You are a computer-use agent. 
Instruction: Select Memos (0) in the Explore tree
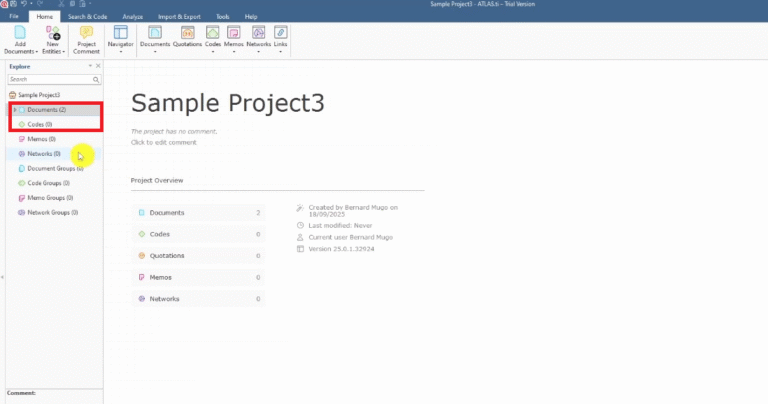(x=41, y=139)
